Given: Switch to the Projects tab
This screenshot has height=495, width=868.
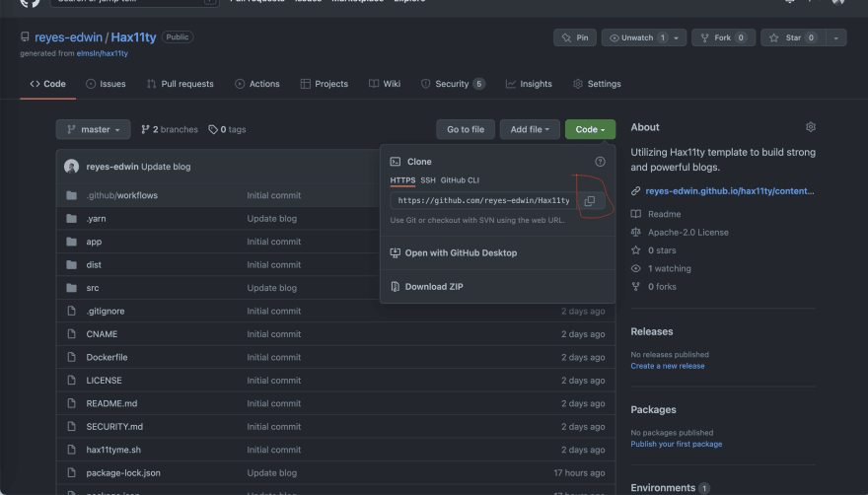Looking at the screenshot, I should click(x=325, y=84).
